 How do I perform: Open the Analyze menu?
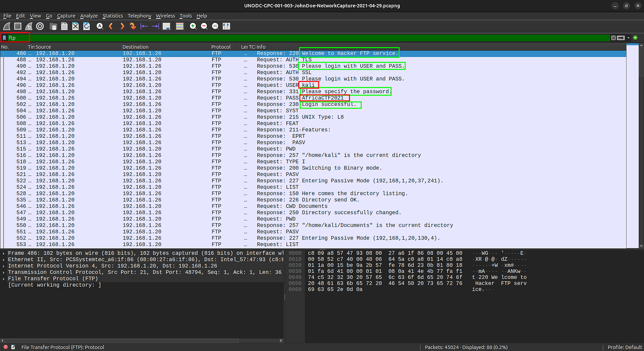[89, 16]
